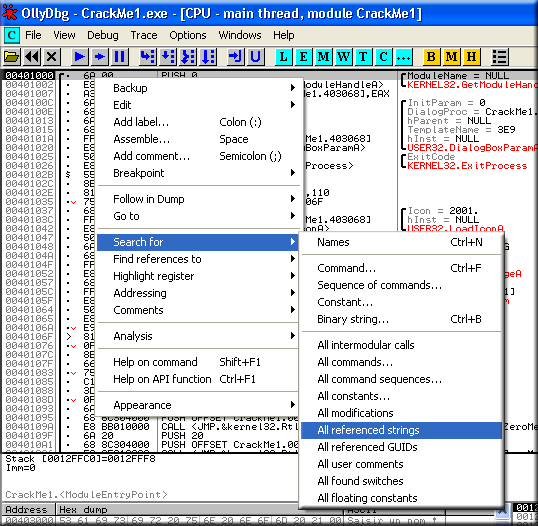
Task: Open CPU window with toolbar C icon
Action: (383, 56)
